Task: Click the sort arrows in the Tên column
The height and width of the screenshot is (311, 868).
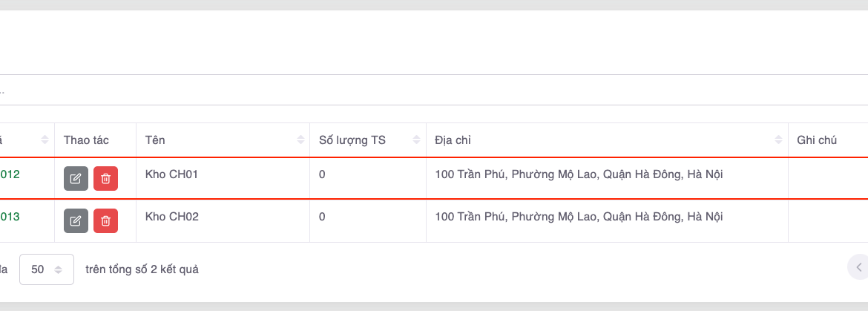Action: point(300,140)
